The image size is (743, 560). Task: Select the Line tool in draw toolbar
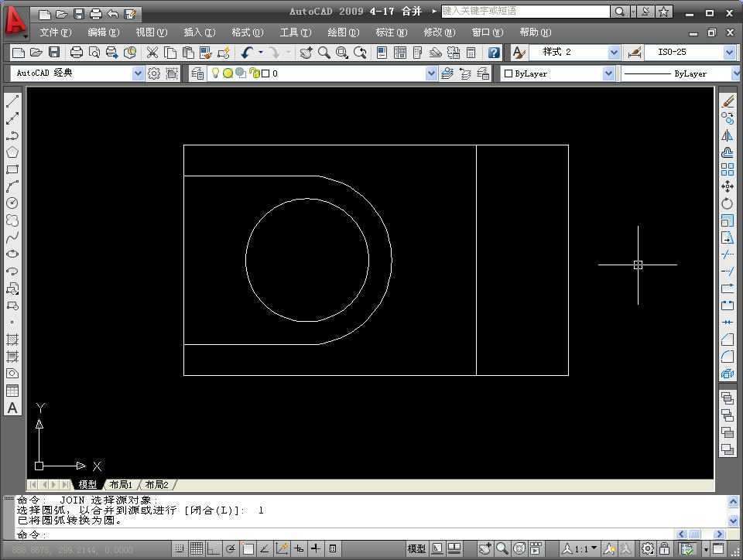point(12,101)
